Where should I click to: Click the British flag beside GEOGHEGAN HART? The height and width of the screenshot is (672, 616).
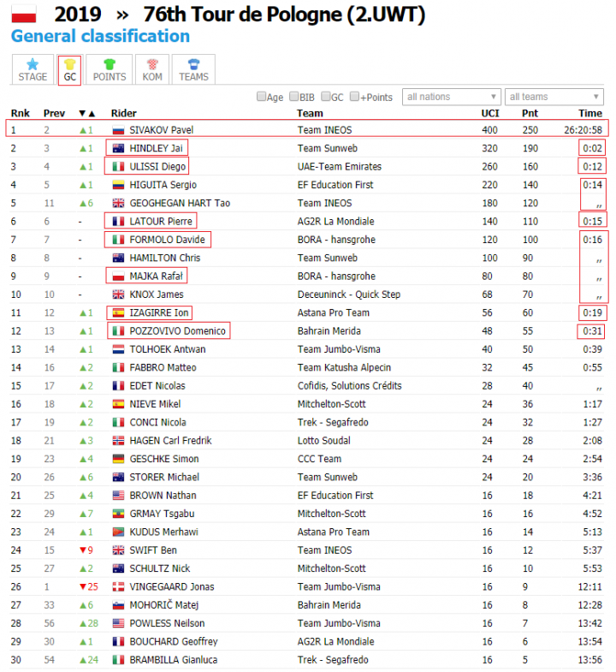click(118, 203)
